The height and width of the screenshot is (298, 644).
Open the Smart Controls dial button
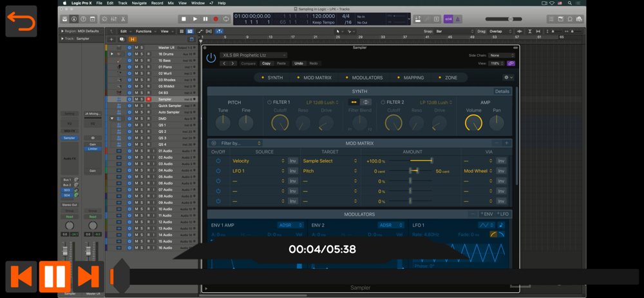(104, 19)
